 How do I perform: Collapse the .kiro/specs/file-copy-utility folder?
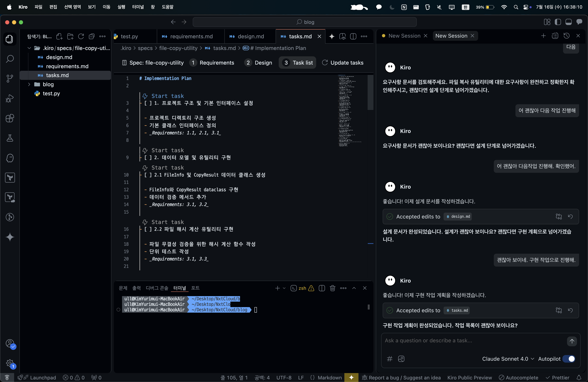tap(29, 48)
